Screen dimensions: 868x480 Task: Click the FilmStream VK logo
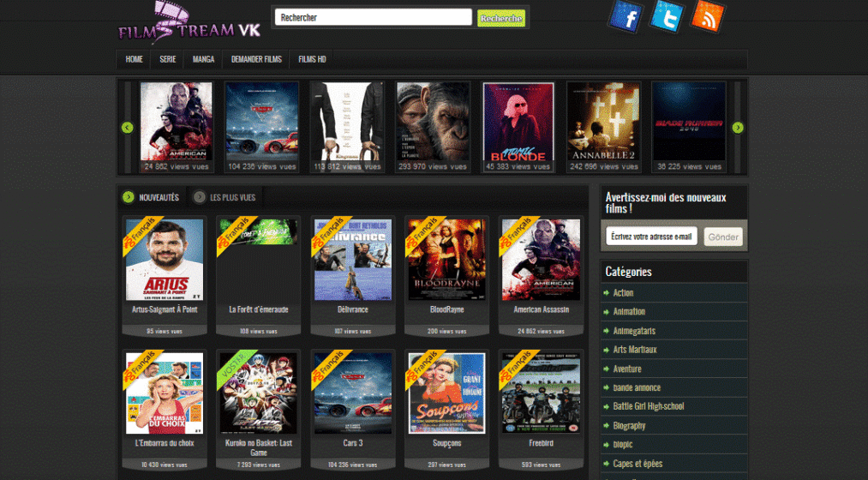(189, 23)
